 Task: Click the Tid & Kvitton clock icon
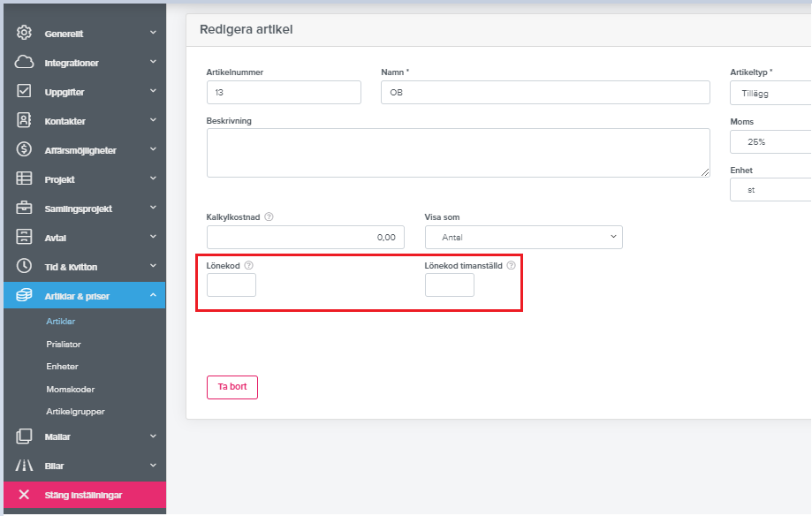coord(25,267)
